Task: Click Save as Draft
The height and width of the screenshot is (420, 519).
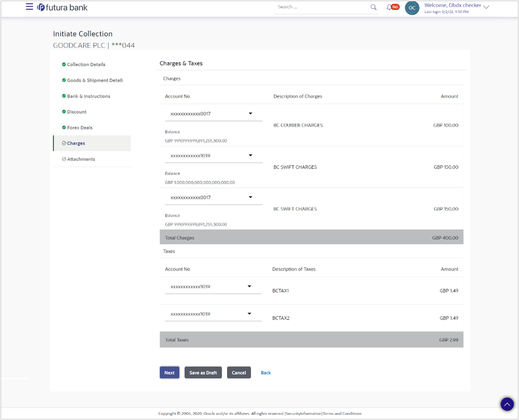Action: [x=203, y=373]
